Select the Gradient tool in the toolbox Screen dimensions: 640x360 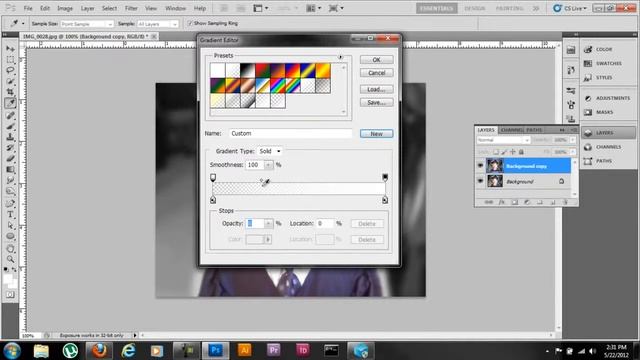(10, 169)
